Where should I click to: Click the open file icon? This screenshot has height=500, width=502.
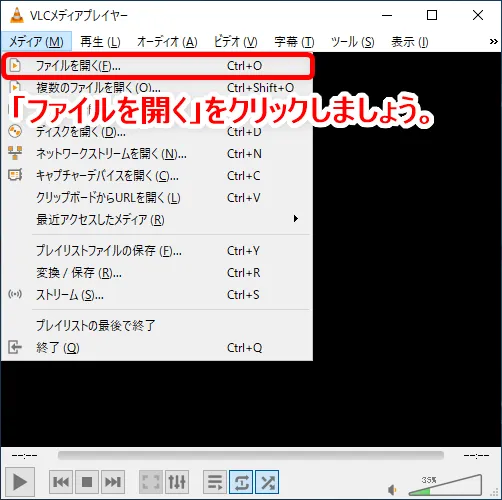pyautogui.click(x=15, y=65)
